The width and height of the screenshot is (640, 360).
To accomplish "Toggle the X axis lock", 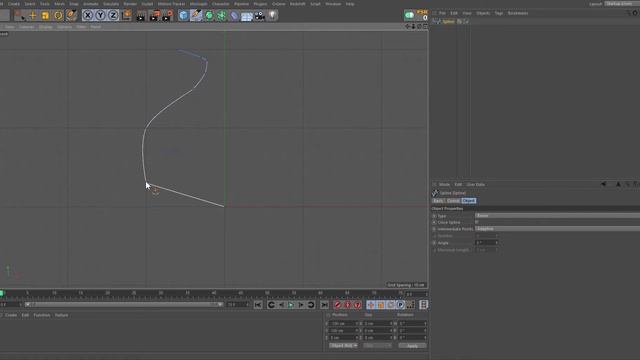I will pyautogui.click(x=87, y=16).
